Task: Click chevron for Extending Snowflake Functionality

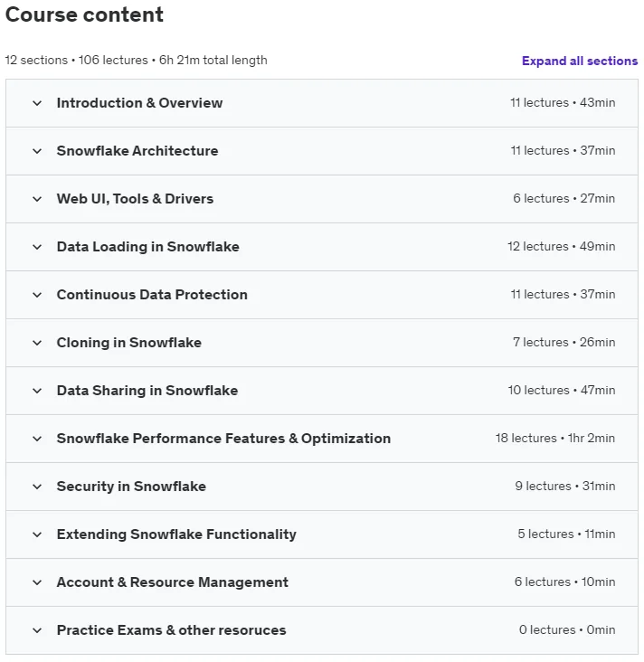Action: click(x=37, y=534)
